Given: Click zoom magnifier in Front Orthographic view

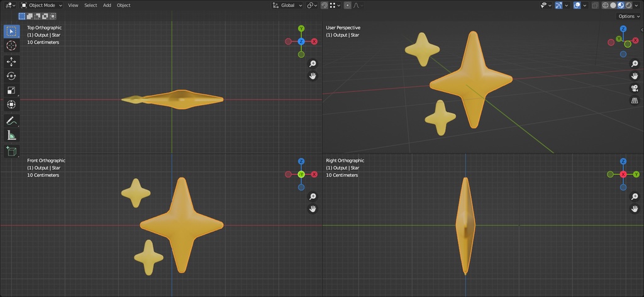Looking at the screenshot, I should [x=313, y=197].
